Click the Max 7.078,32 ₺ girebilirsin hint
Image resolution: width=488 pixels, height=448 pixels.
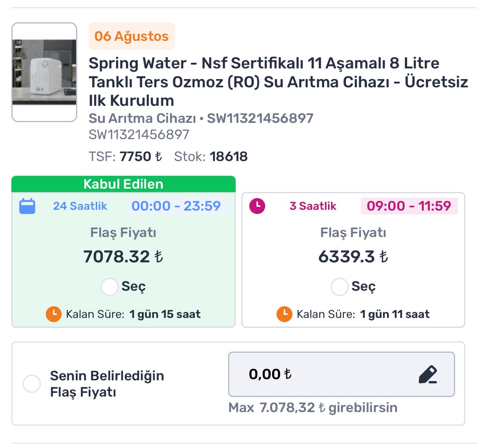(x=313, y=408)
